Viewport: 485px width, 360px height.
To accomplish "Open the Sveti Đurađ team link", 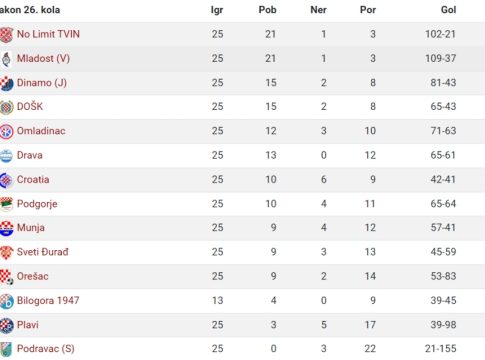I will coord(43,252).
